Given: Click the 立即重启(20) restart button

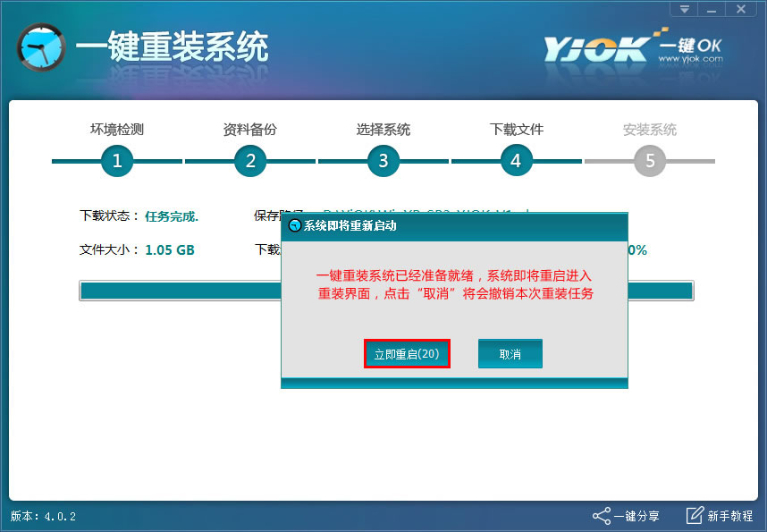Looking at the screenshot, I should [x=407, y=354].
